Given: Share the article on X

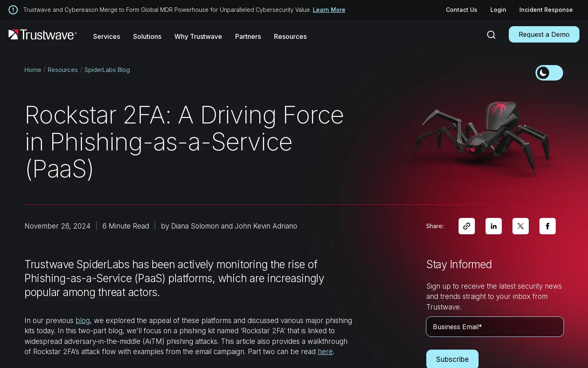Looking at the screenshot, I should click(x=521, y=226).
